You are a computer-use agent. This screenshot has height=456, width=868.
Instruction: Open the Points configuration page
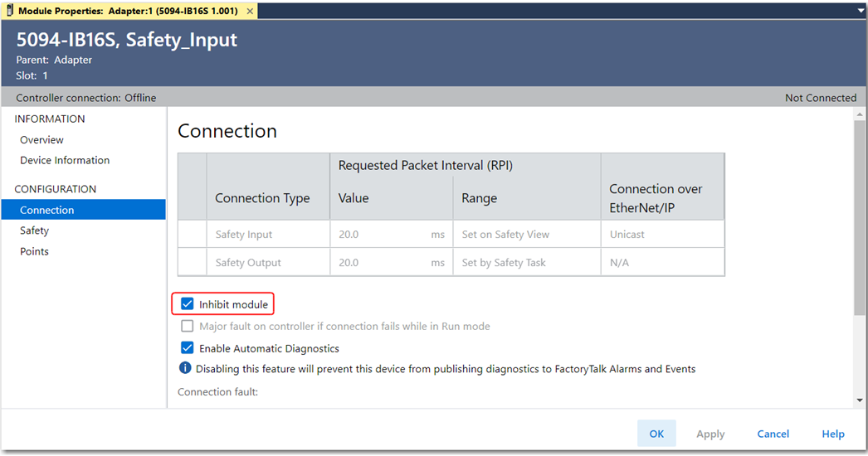(x=35, y=251)
